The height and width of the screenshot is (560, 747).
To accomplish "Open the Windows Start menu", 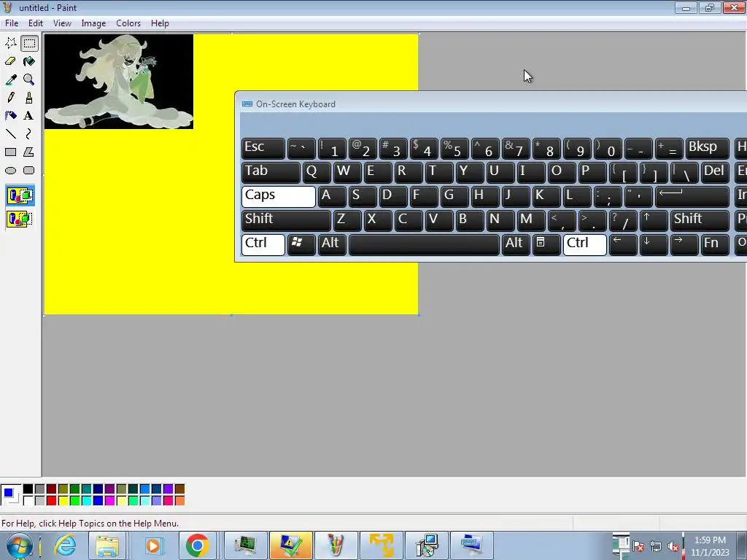I will (19, 545).
